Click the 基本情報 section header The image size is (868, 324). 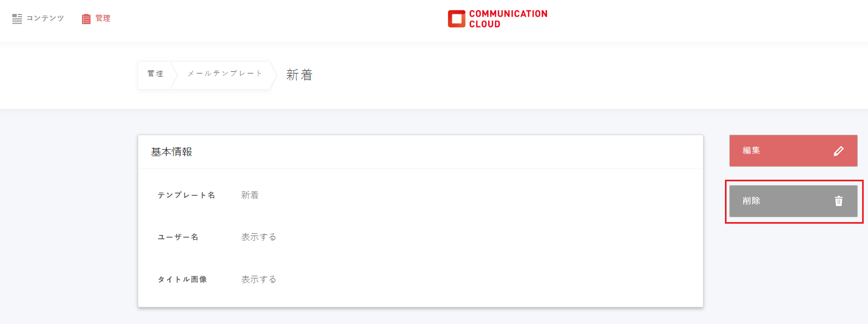(171, 152)
